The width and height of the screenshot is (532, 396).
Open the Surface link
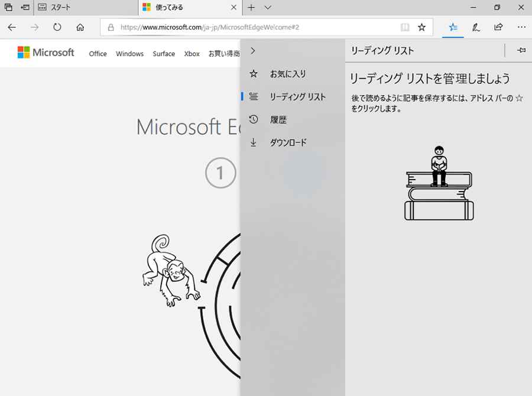pos(164,54)
